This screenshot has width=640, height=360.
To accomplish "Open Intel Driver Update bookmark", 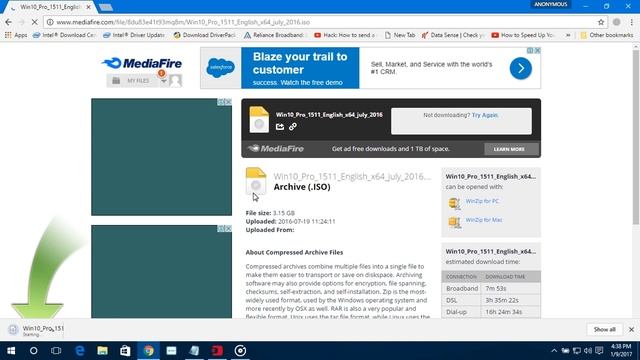I will click(x=134, y=35).
